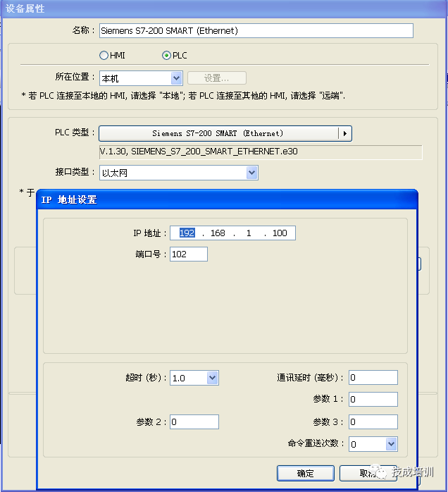This screenshot has height=492, width=448.
Task: Edit the 通讯延时 (毫秒) field
Action: (373, 378)
